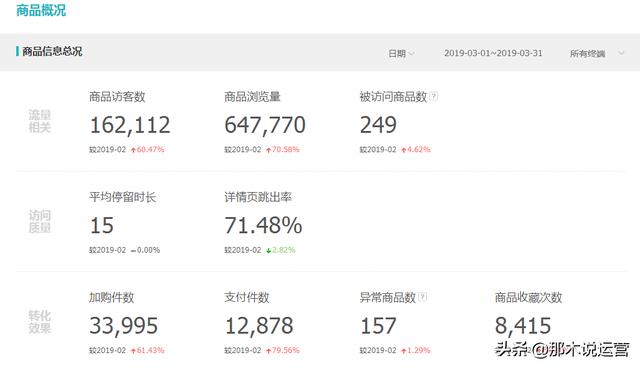Click the 流量相关 row label
Screen dimensions: 640x368
[40, 121]
